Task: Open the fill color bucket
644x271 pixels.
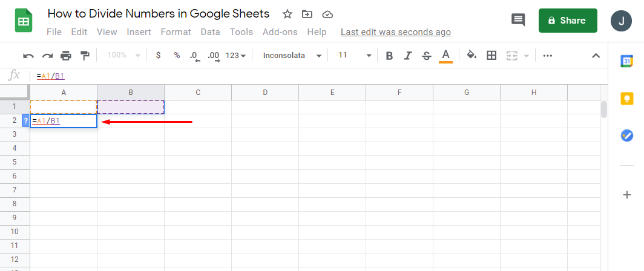Action: coord(471,56)
